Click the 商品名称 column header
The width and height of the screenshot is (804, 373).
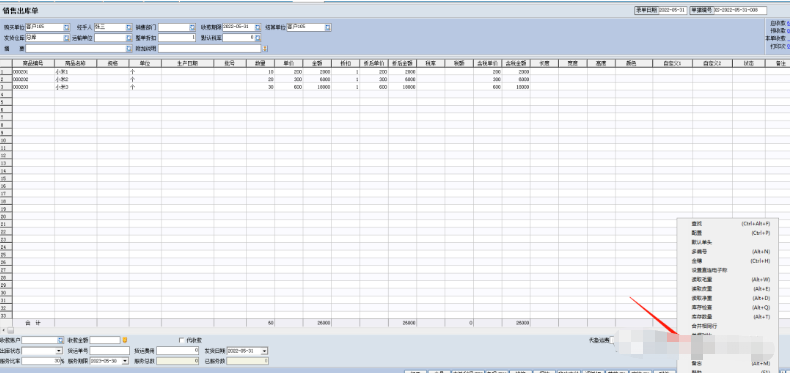pyautogui.click(x=75, y=64)
